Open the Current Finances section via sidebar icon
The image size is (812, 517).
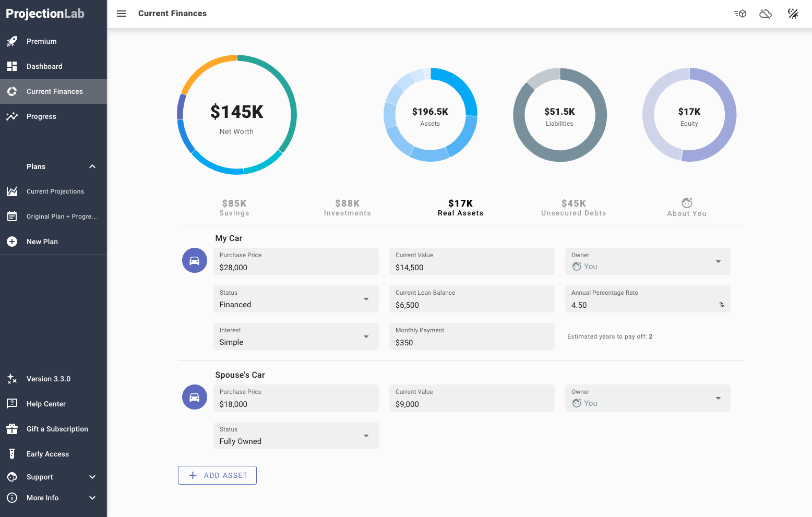pyautogui.click(x=12, y=91)
